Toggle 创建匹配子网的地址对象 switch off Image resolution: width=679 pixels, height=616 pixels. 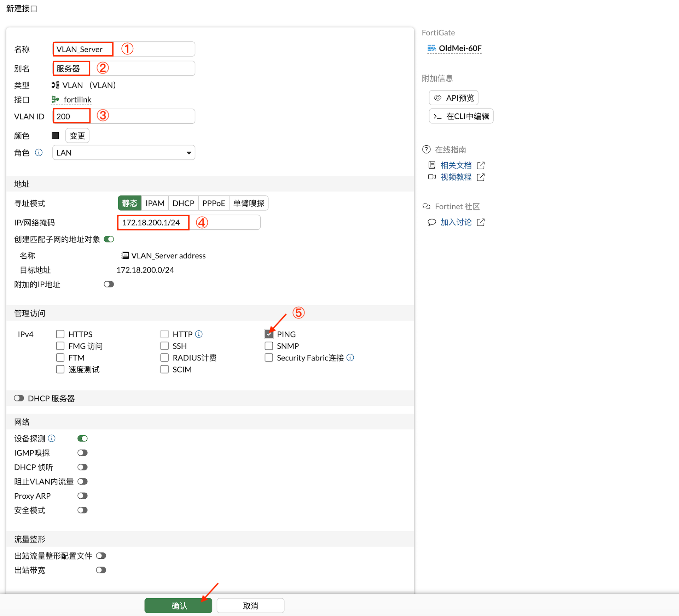[109, 239]
